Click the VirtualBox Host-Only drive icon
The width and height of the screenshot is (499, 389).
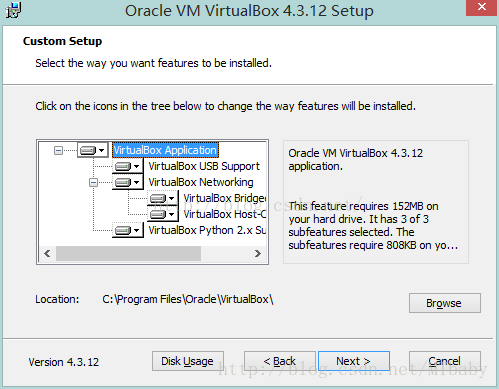[158, 214]
